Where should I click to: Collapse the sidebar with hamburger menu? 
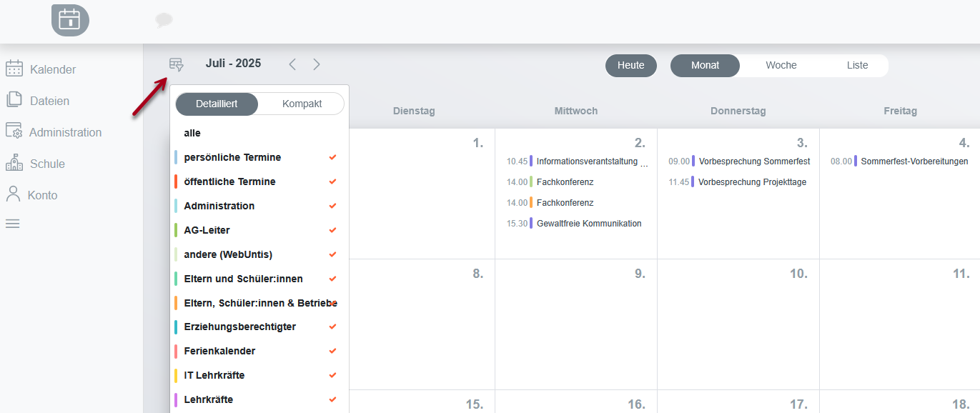[13, 224]
